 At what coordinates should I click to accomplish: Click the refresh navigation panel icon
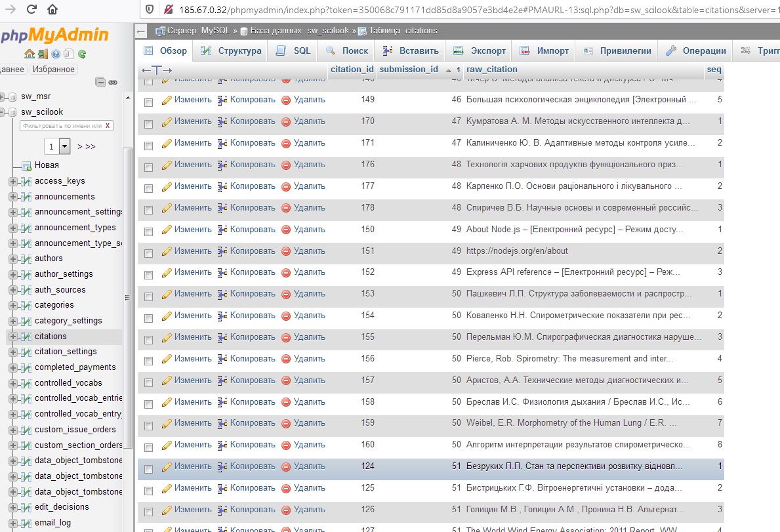click(81, 54)
